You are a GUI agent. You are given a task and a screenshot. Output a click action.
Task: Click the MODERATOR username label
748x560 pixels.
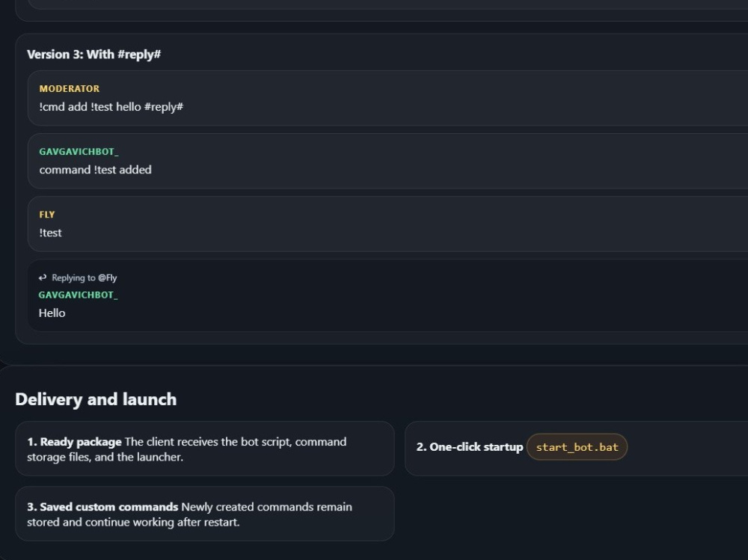(69, 89)
